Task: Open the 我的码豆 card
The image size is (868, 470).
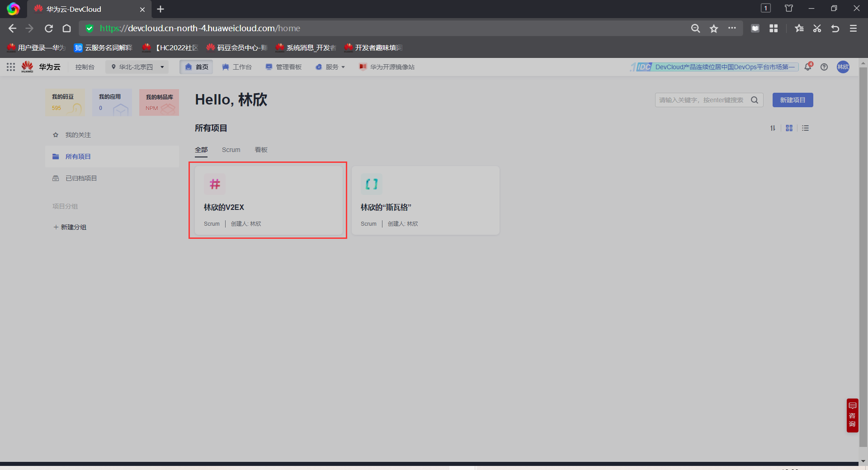Action: point(65,102)
